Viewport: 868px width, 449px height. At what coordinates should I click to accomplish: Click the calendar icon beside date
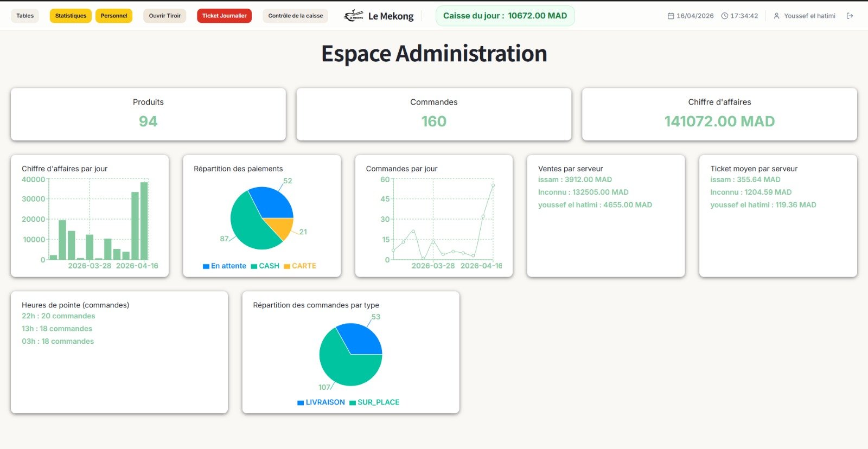pos(671,16)
